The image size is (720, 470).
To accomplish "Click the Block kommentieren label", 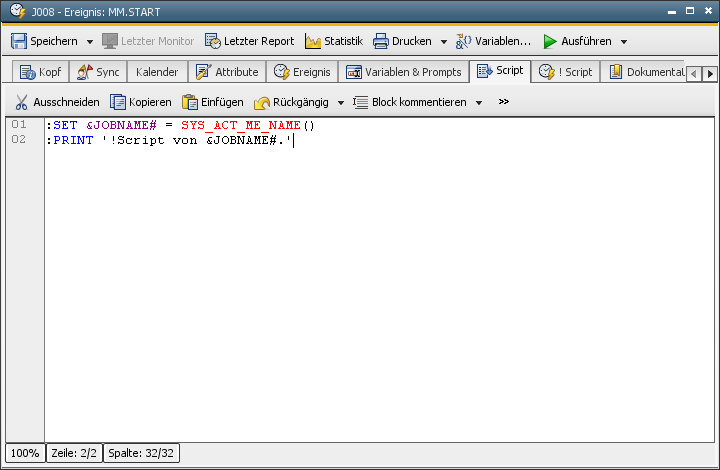I will coord(419,102).
